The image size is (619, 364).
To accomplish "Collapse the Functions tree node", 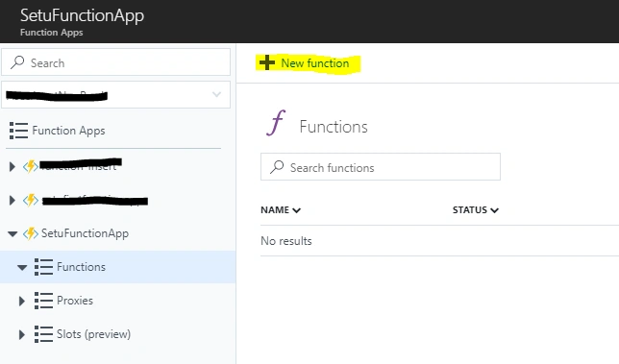I will point(22,268).
